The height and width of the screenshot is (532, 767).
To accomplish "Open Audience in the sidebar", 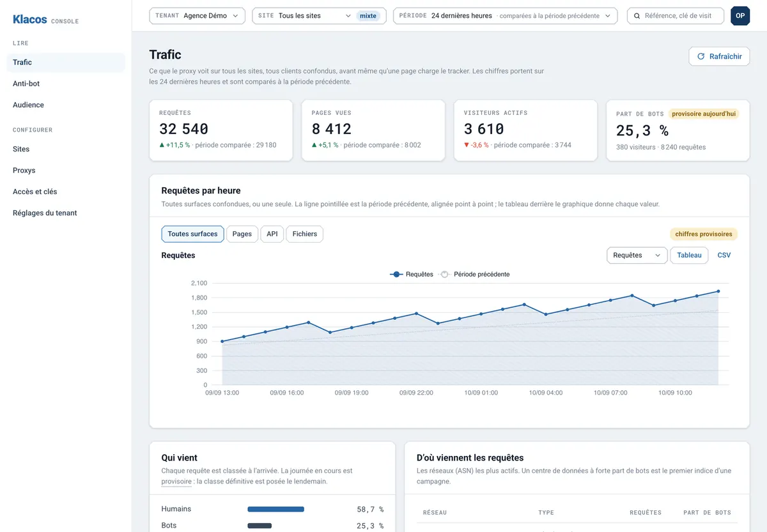I will pos(66,105).
